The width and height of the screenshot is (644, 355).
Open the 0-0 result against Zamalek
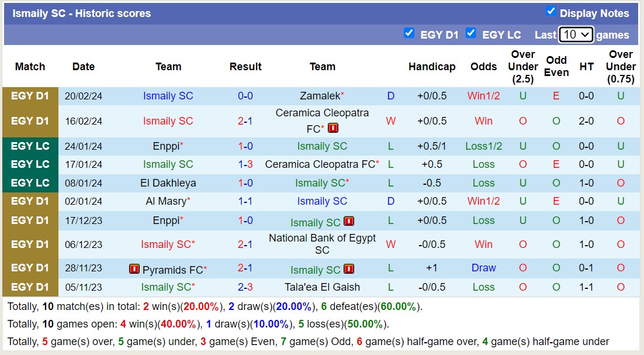tap(245, 96)
